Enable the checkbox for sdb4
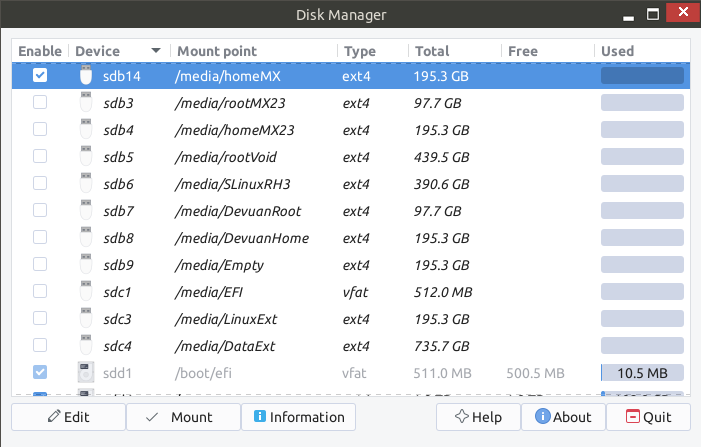This screenshot has height=447, width=701. tap(40, 129)
